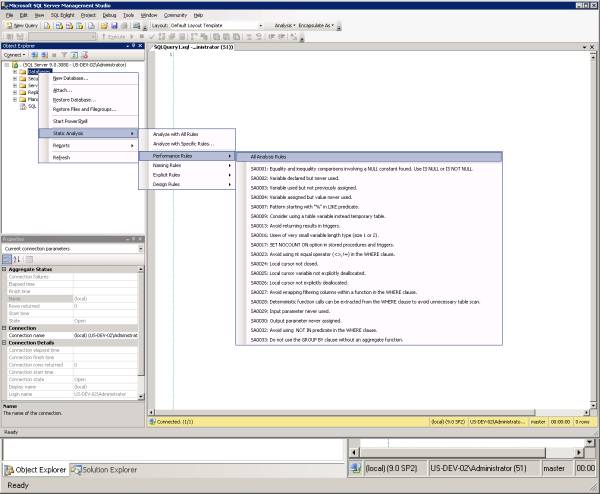Switch to the Object Explorer tab at bottom

tap(35, 470)
